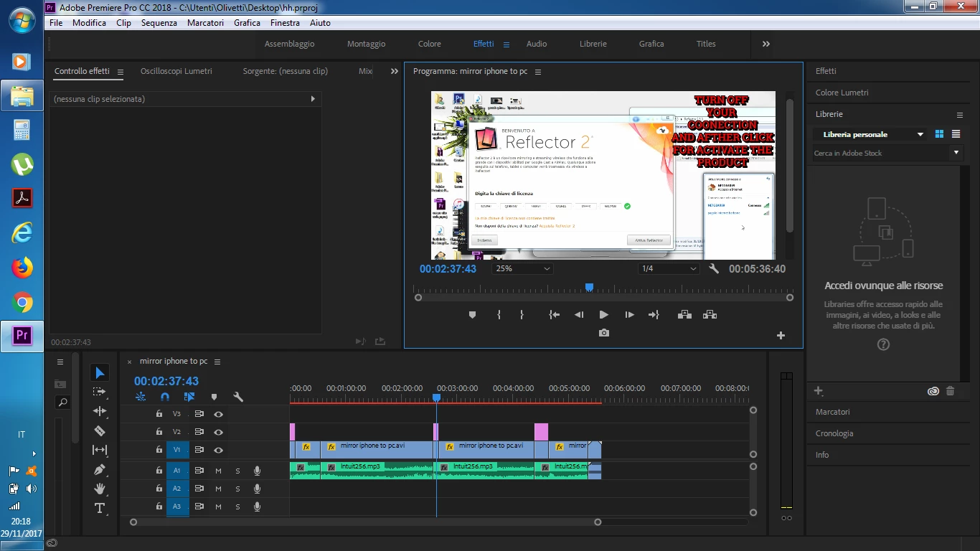
Task: Open Effetti workspace menu icon
Action: [x=506, y=44]
